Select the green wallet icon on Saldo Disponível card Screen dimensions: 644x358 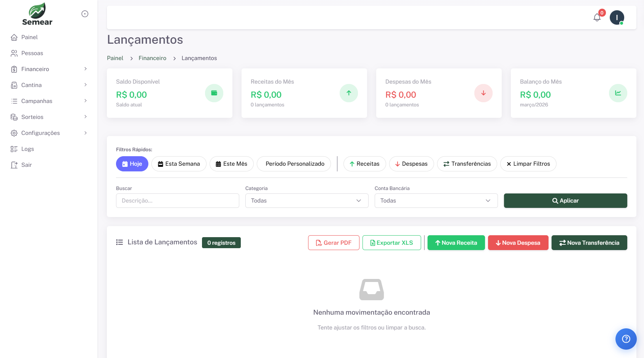pos(214,93)
